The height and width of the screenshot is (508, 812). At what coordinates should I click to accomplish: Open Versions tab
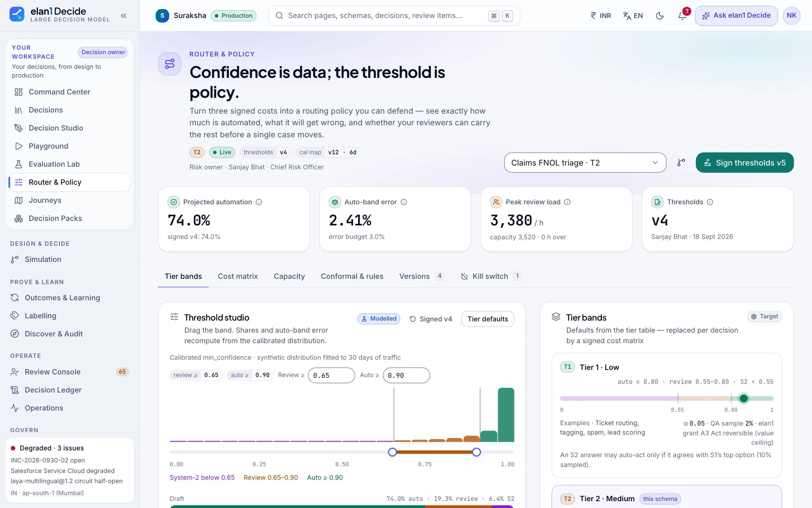(x=421, y=276)
